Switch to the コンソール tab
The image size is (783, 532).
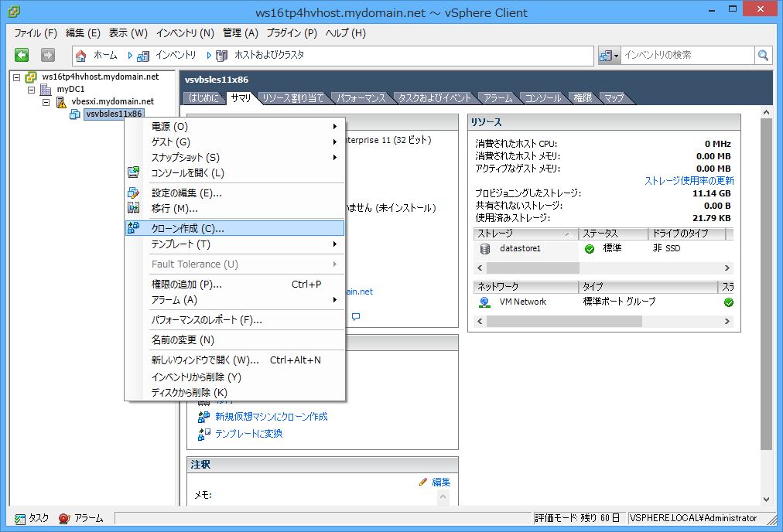[x=543, y=98]
